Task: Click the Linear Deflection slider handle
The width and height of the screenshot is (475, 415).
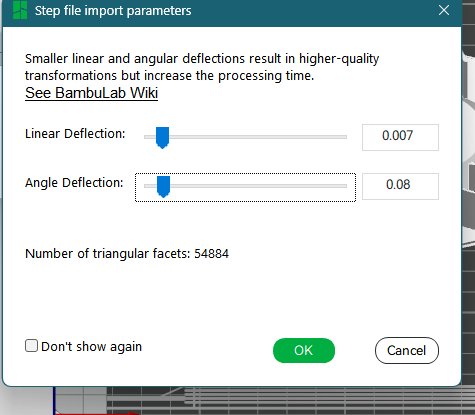Action: [x=163, y=137]
